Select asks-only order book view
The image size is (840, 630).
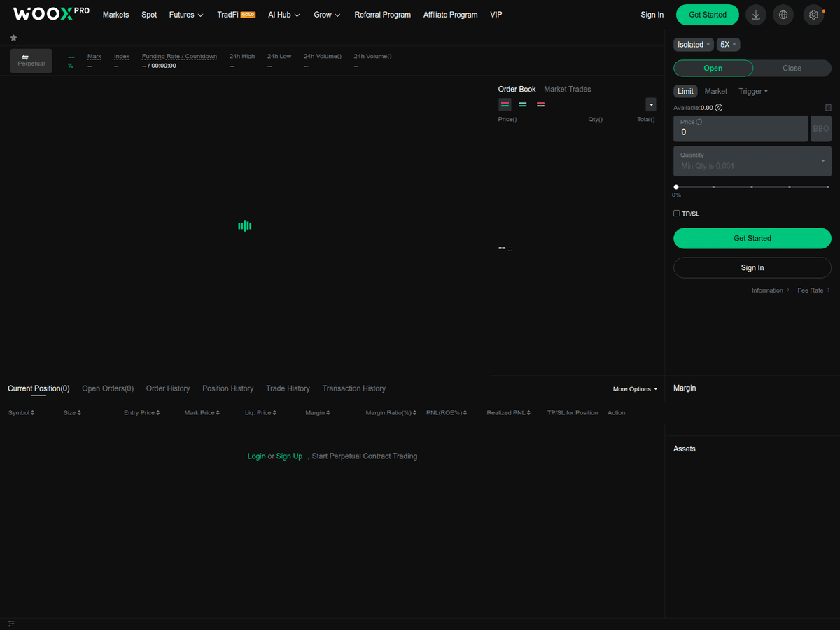tap(540, 104)
